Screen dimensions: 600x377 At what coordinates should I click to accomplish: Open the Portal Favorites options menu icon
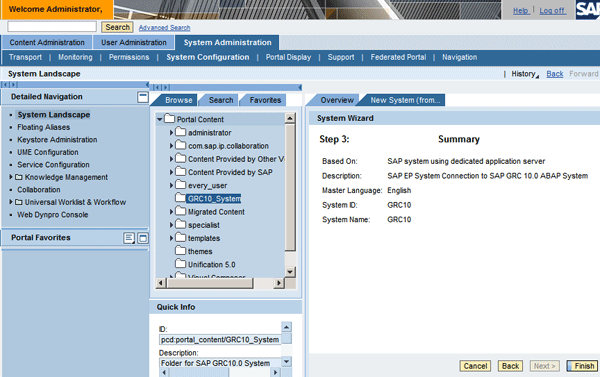point(129,238)
